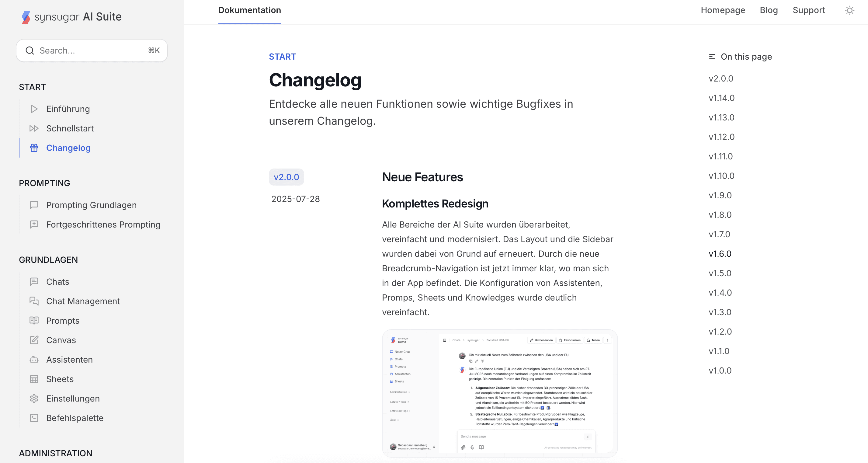Toggle light/dark theme sun icon

click(849, 10)
